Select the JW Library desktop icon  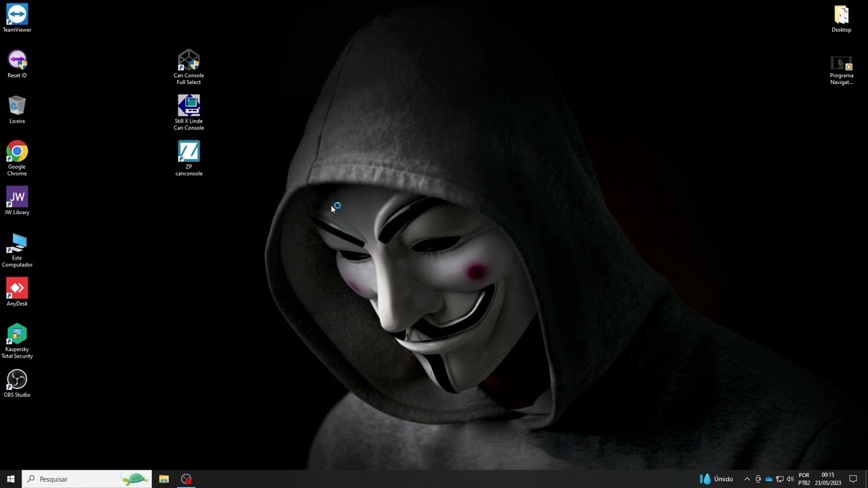click(17, 201)
